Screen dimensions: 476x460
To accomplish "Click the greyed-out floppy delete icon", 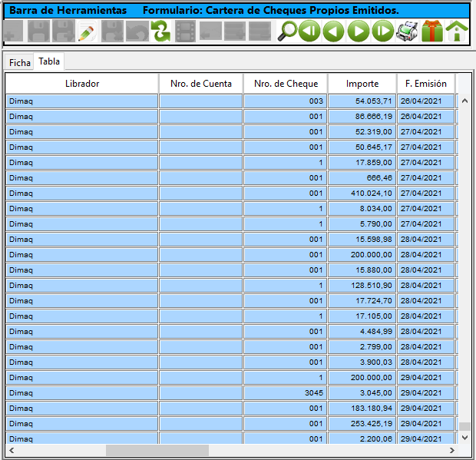I will pos(112,31).
